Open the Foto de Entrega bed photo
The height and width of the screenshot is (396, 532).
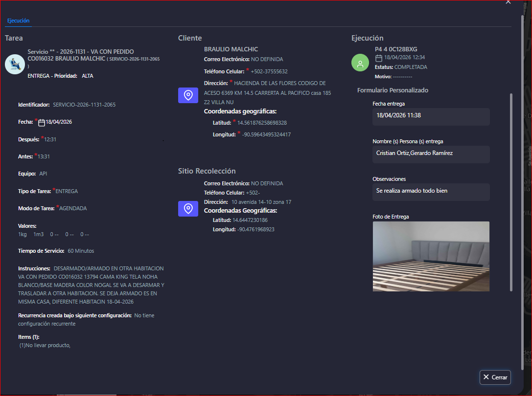tap(431, 256)
